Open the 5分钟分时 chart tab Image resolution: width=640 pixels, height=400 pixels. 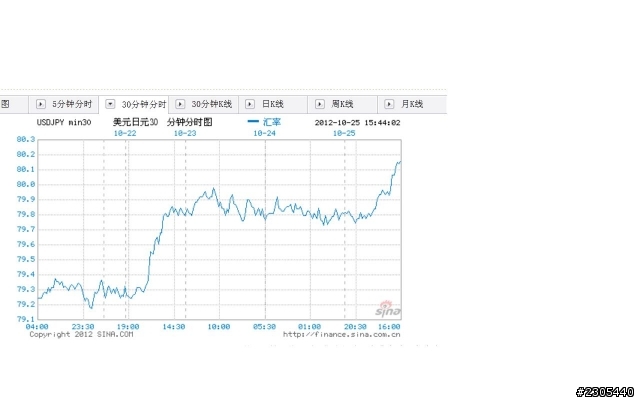pos(63,104)
